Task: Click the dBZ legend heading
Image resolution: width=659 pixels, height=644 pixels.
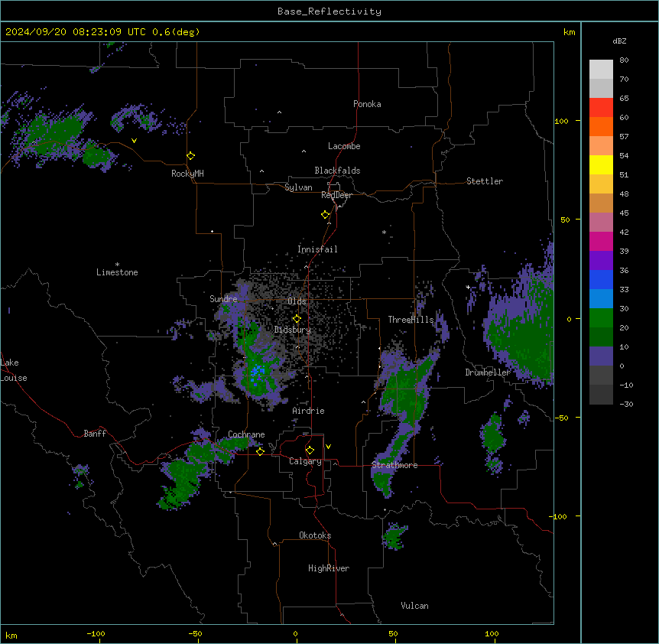Action: (x=619, y=41)
